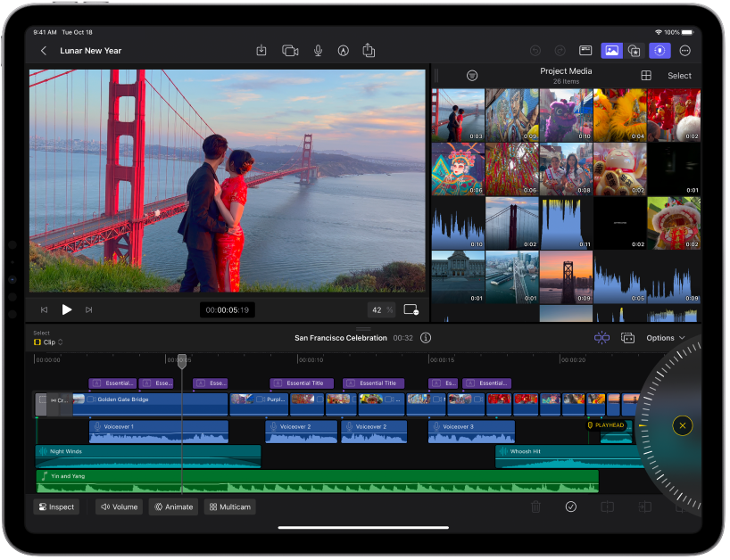The height and width of the screenshot is (560, 730).
Task: Show the media browser photo icon
Action: [x=611, y=51]
